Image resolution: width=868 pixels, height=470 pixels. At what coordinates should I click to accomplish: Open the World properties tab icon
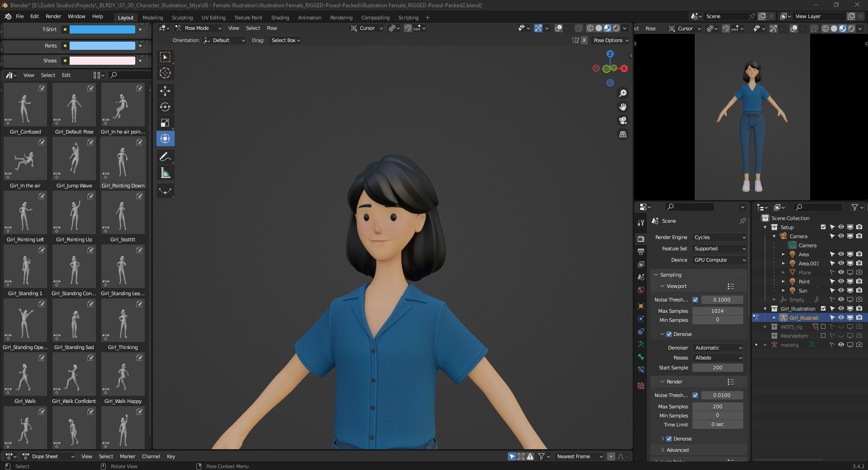(640, 290)
